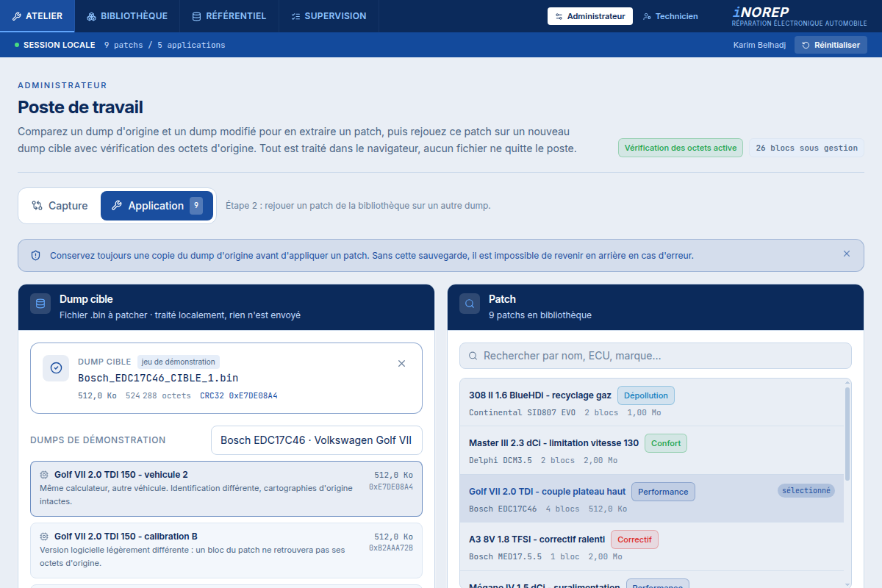The image size is (882, 588).
Task: Click the Dépollution tag
Action: pos(646,395)
